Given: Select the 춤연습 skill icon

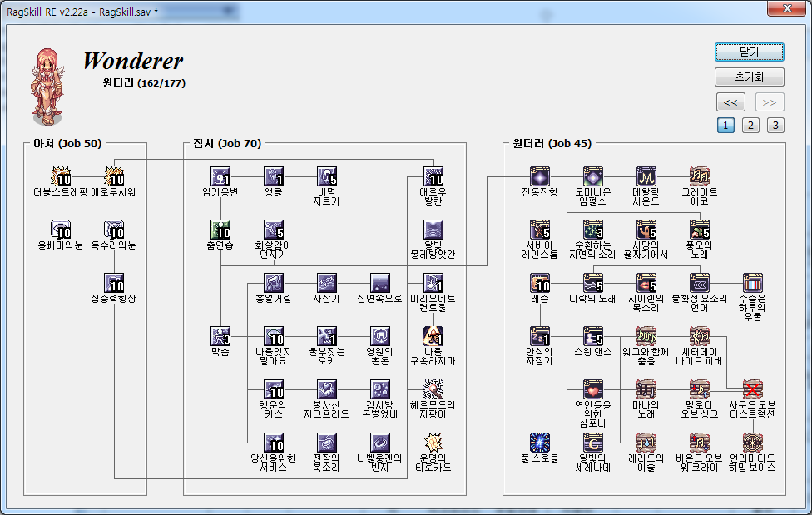Looking at the screenshot, I should [x=220, y=230].
